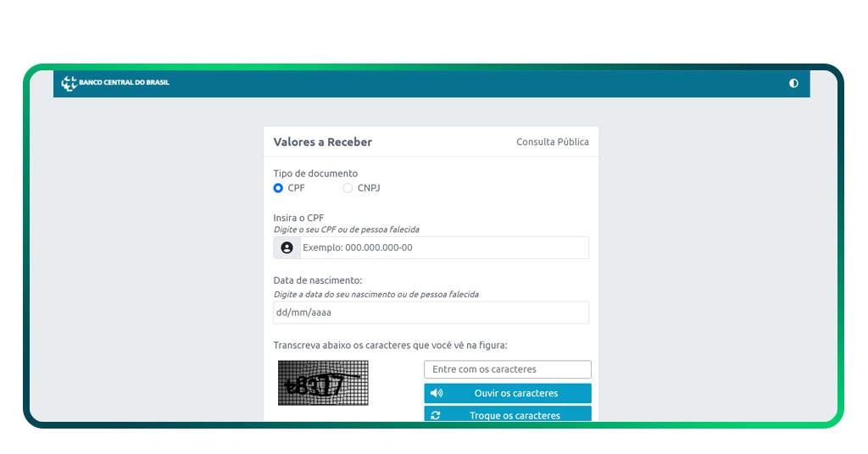The image size is (868, 454).
Task: Click the 'Consulta Pública' text
Action: (553, 142)
